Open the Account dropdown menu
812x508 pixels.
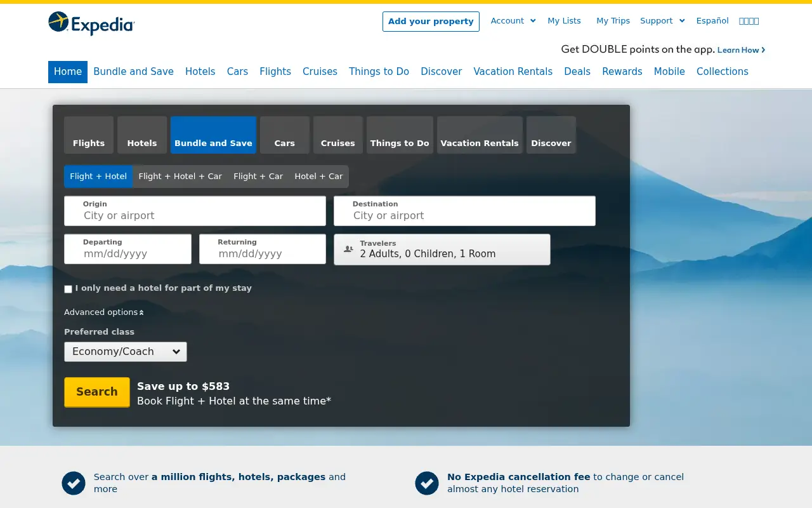click(513, 21)
